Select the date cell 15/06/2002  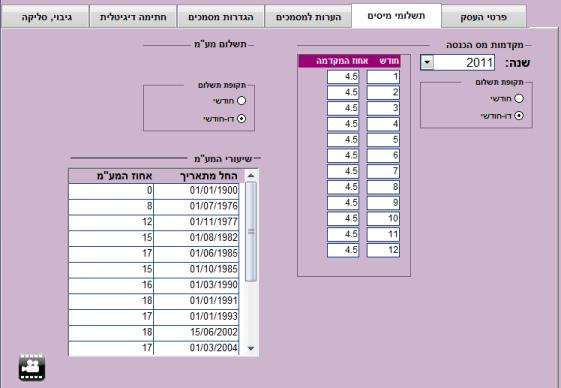(196, 332)
